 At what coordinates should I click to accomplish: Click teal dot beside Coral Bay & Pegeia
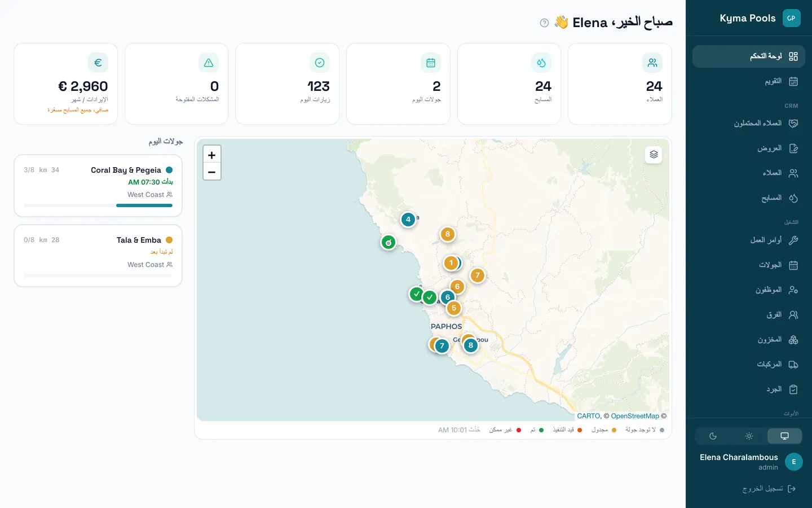pos(169,170)
